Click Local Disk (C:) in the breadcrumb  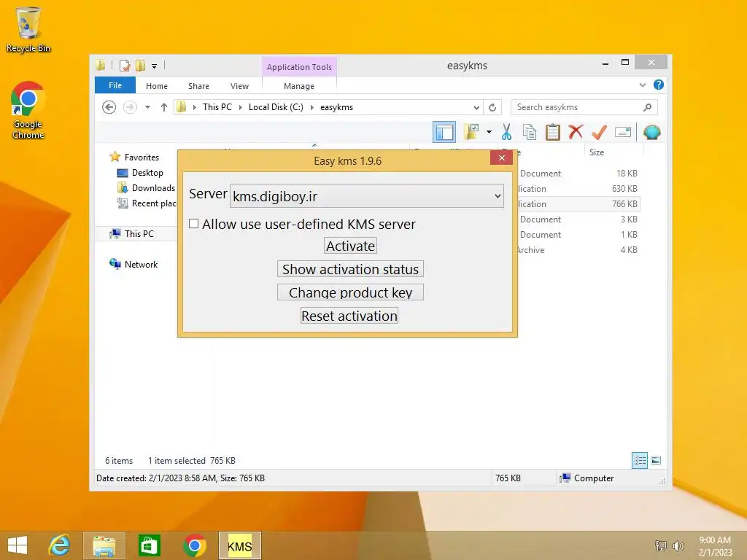[276, 107]
